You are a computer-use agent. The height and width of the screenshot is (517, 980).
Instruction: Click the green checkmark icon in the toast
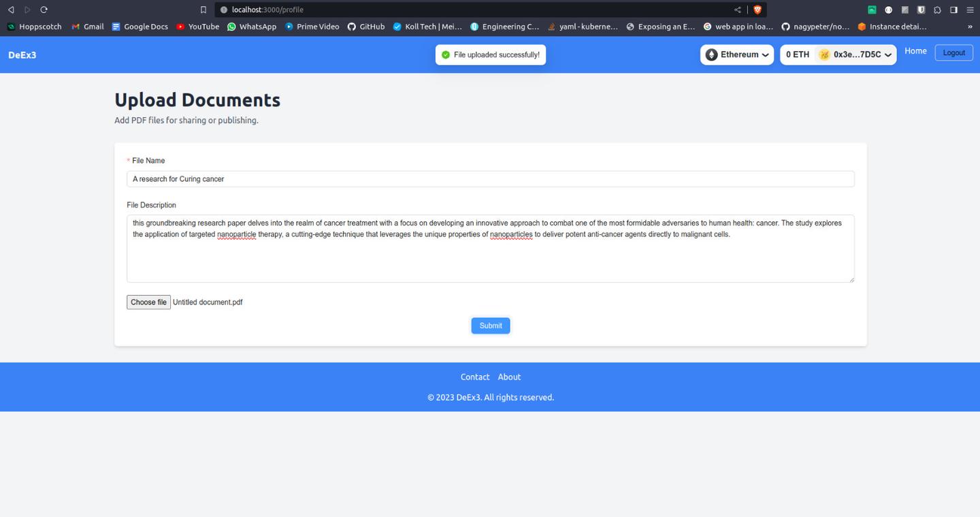tap(446, 54)
